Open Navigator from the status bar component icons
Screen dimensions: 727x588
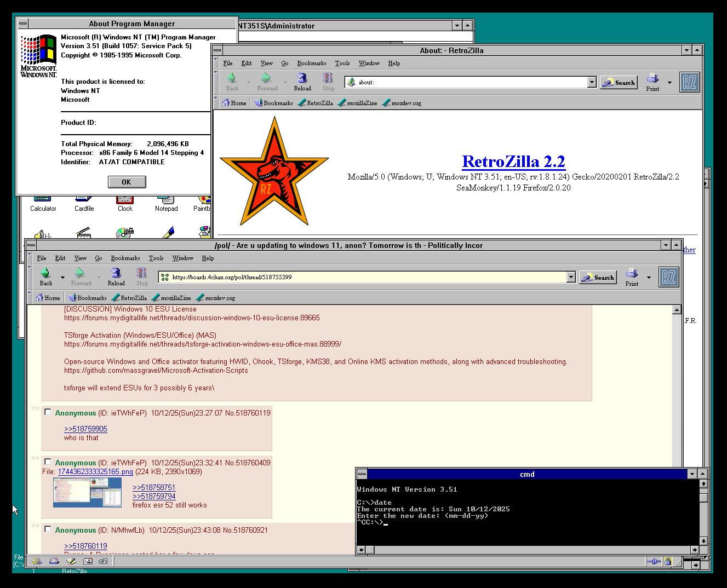click(x=37, y=561)
